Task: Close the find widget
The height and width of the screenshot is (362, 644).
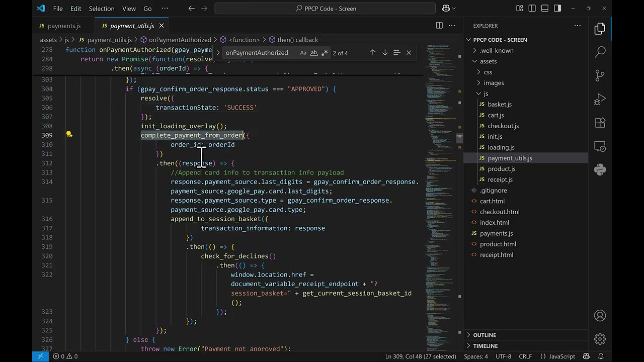Action: point(409,53)
